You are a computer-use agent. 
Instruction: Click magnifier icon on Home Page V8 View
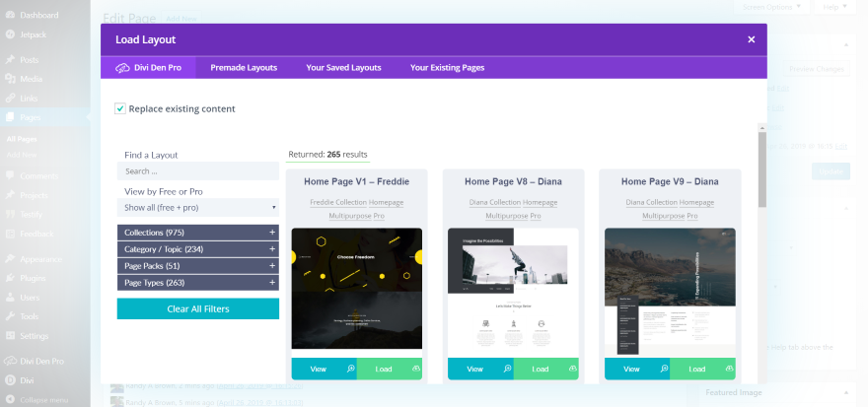(x=507, y=369)
